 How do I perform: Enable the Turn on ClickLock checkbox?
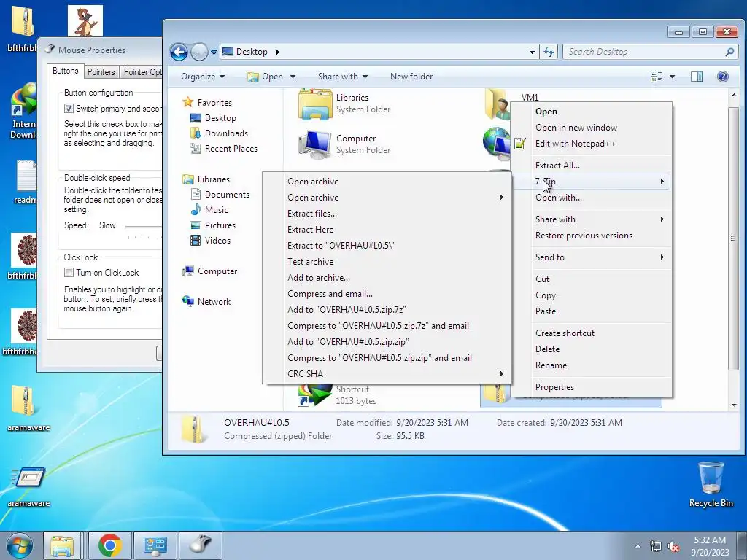[x=69, y=273]
